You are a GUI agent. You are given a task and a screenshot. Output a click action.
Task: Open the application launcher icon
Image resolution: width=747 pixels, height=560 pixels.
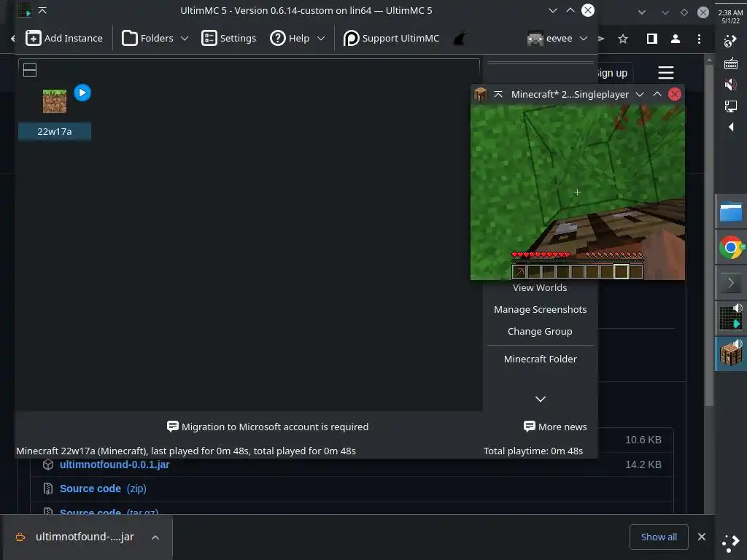coord(730,543)
